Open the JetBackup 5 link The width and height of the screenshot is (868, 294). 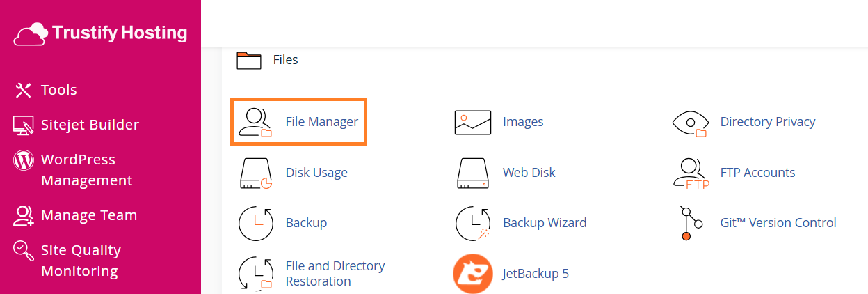coord(536,274)
